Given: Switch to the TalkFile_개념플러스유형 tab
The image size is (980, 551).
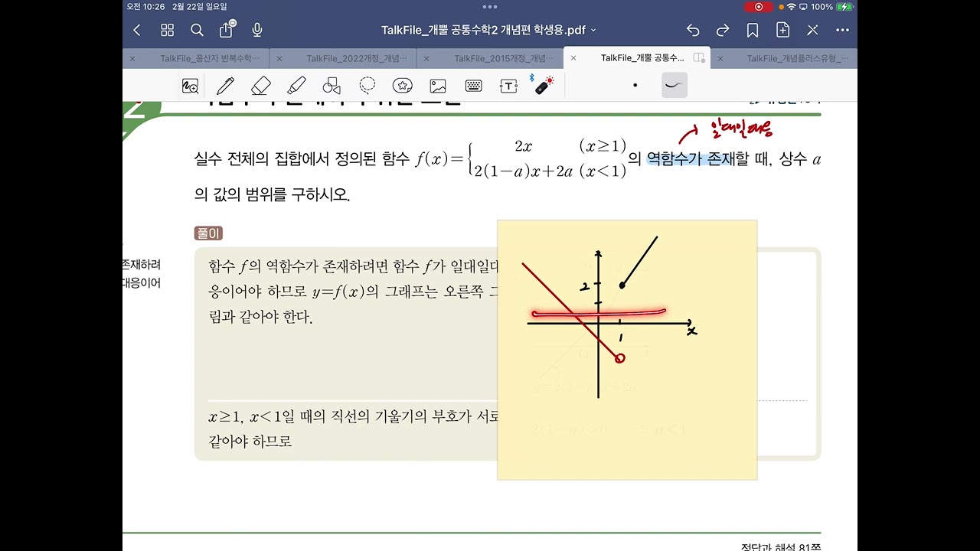Looking at the screenshot, I should tap(797, 58).
